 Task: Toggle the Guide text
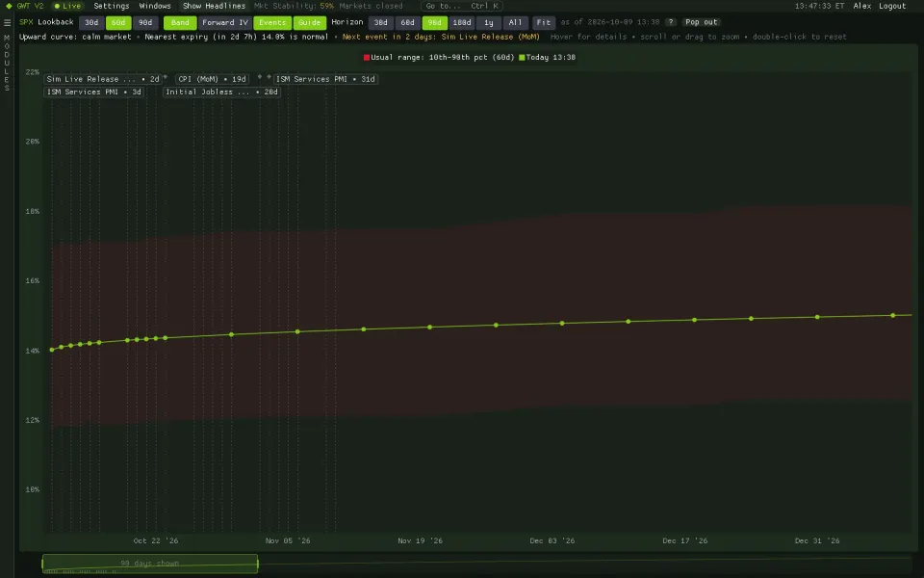tap(309, 22)
